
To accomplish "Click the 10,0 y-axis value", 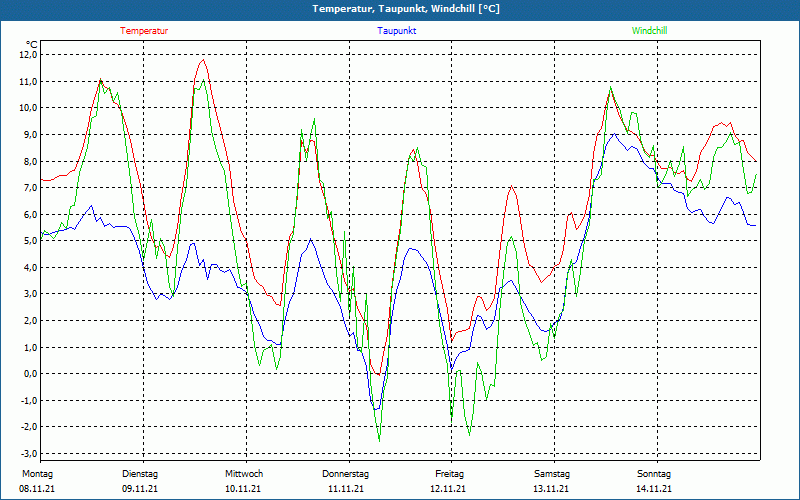I will pyautogui.click(x=29, y=108).
